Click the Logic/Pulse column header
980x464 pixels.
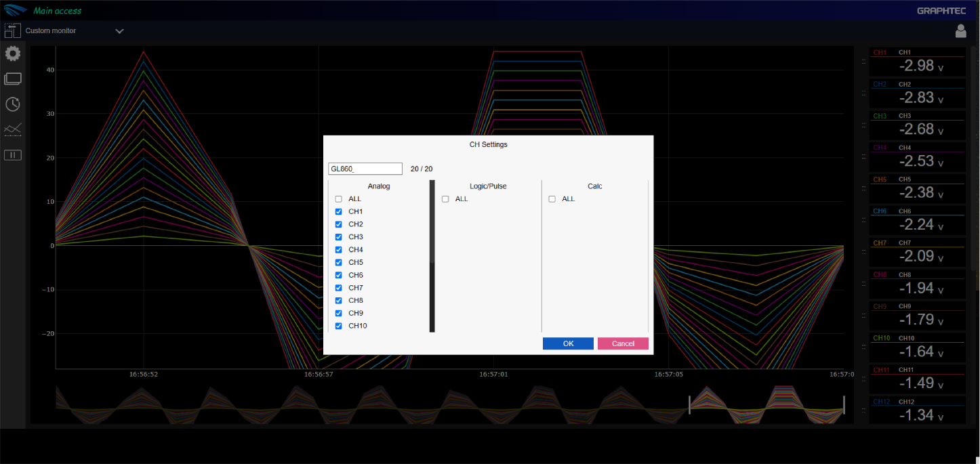point(488,186)
